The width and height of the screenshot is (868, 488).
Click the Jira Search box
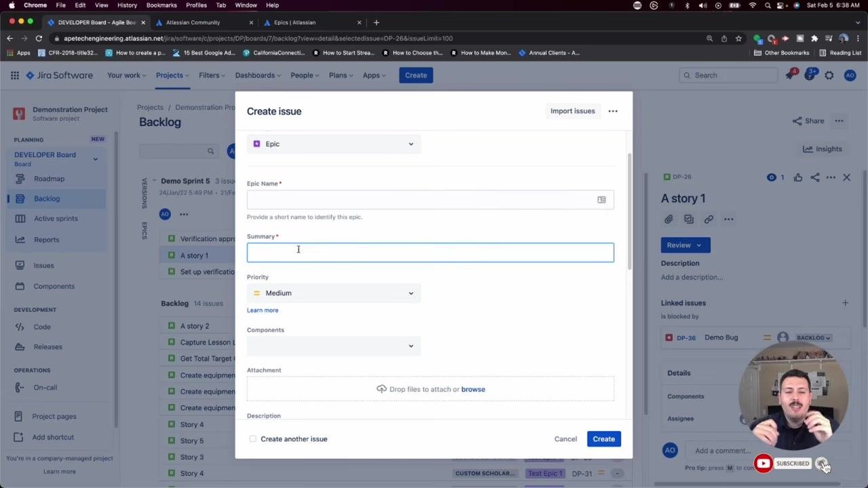click(728, 75)
